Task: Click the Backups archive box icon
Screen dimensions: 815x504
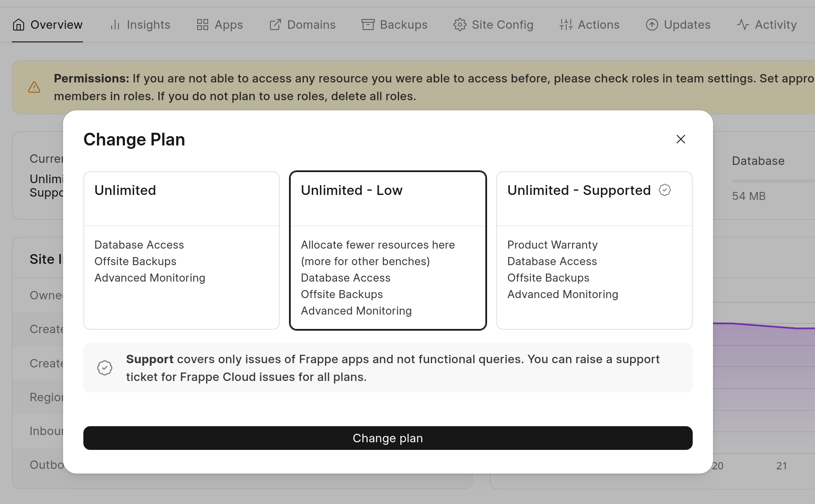Action: point(368,25)
